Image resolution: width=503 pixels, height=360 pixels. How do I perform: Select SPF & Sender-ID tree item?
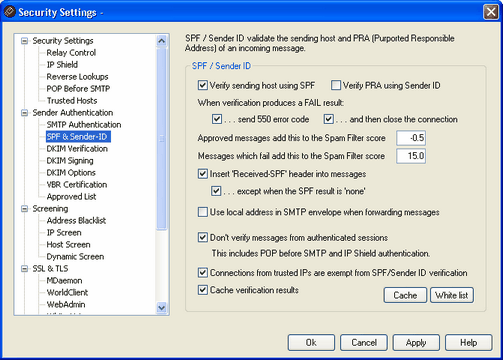coord(78,137)
